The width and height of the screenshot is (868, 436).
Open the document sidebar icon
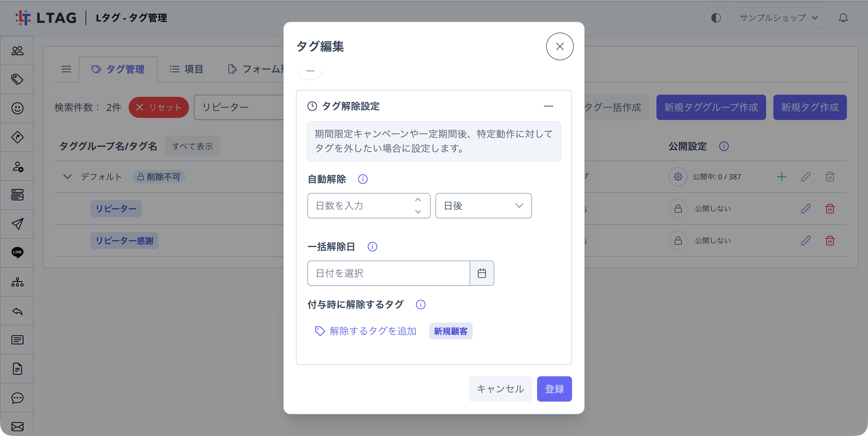click(17, 369)
